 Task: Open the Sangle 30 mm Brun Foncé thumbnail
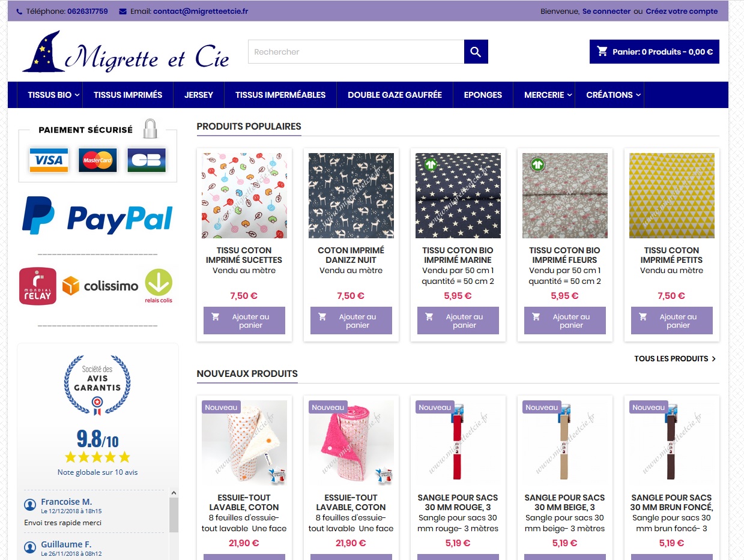click(672, 443)
